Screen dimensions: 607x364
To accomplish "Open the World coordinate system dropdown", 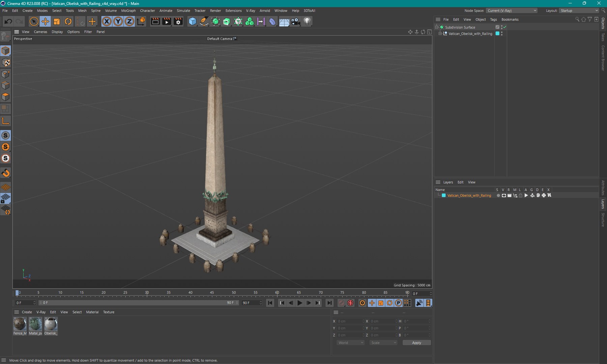I will pyautogui.click(x=351, y=343).
